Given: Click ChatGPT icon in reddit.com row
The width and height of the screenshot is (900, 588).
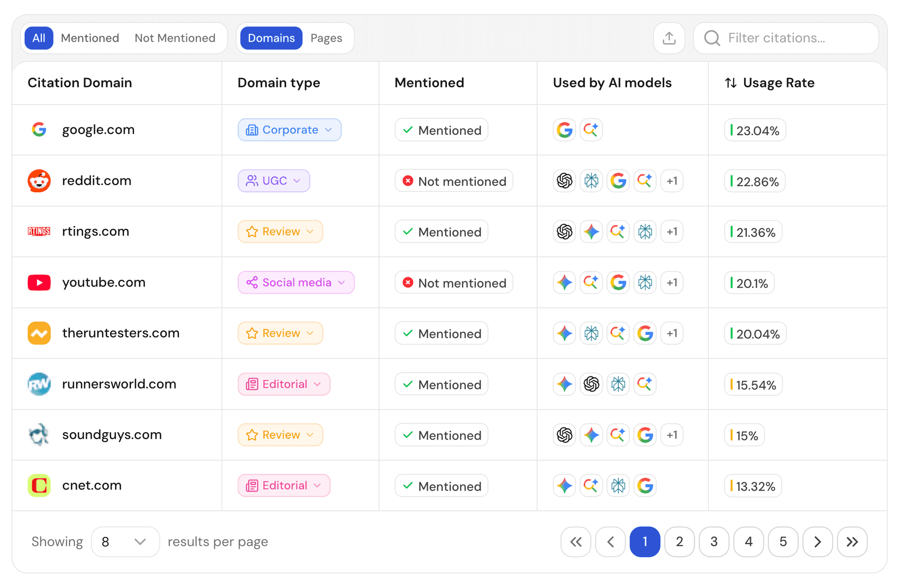Looking at the screenshot, I should [x=565, y=181].
